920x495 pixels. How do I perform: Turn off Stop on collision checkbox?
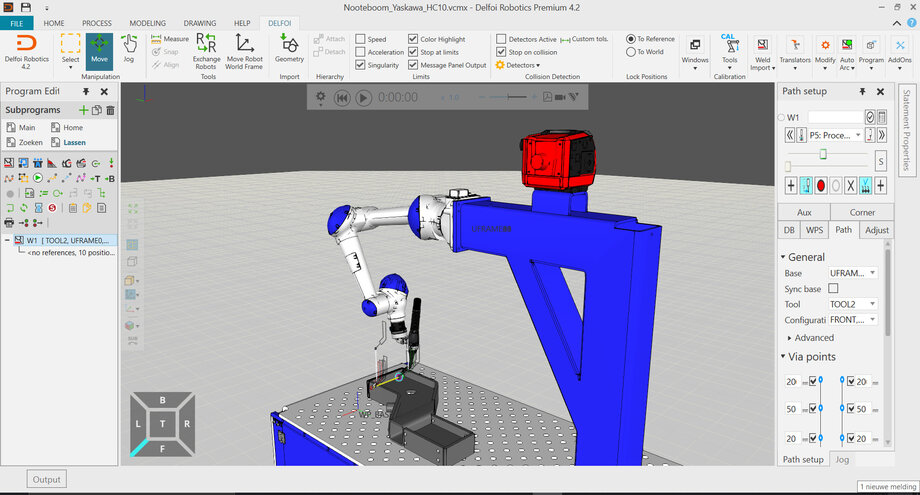[501, 52]
